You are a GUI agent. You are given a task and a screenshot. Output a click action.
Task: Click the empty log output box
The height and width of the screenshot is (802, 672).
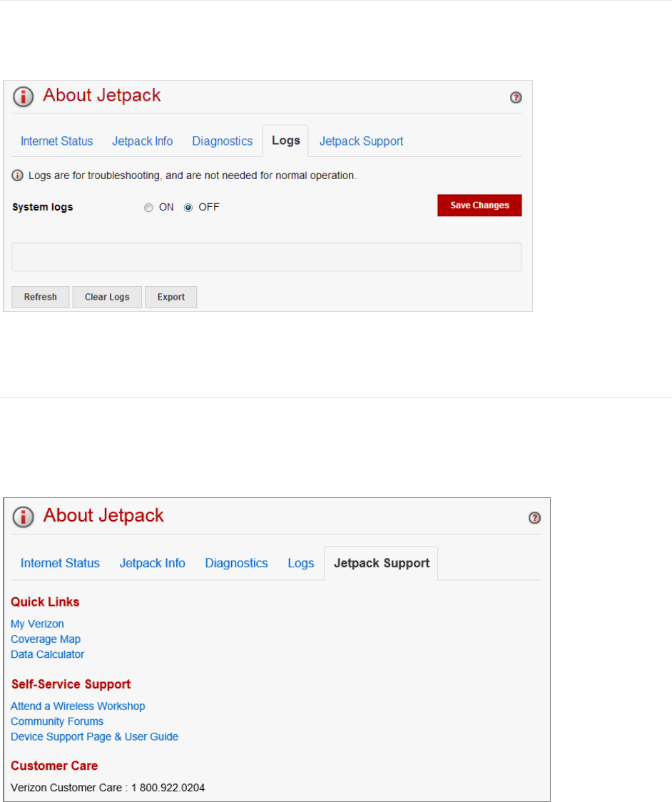pos(267,257)
